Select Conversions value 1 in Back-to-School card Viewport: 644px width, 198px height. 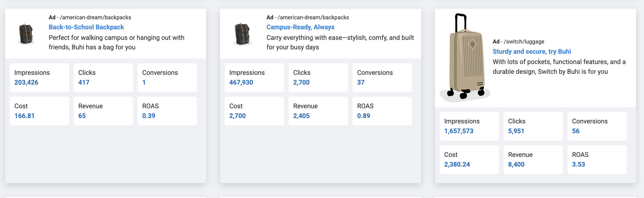pyautogui.click(x=144, y=83)
